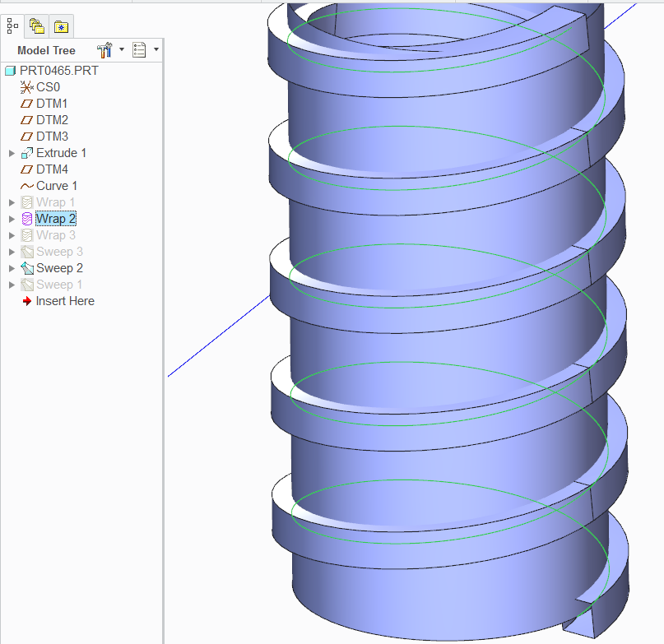Expand the Sweep 1 node
The image size is (664, 644).
coord(12,285)
